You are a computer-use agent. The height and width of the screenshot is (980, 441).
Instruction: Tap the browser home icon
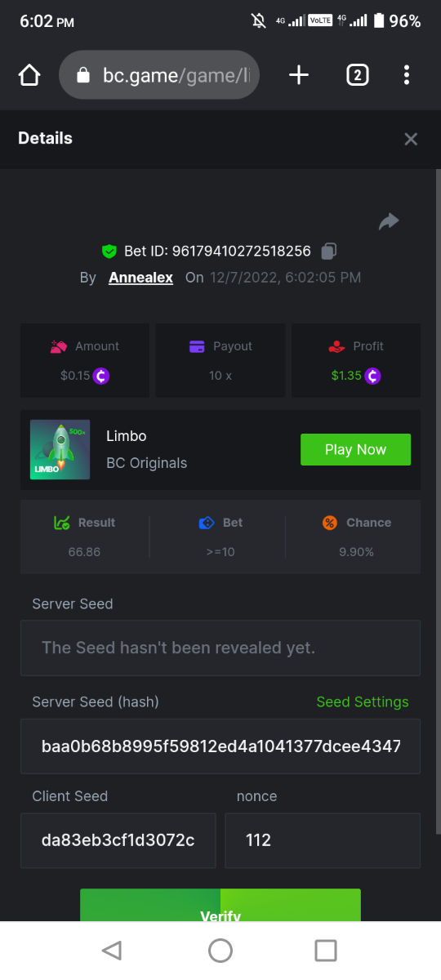click(x=29, y=75)
